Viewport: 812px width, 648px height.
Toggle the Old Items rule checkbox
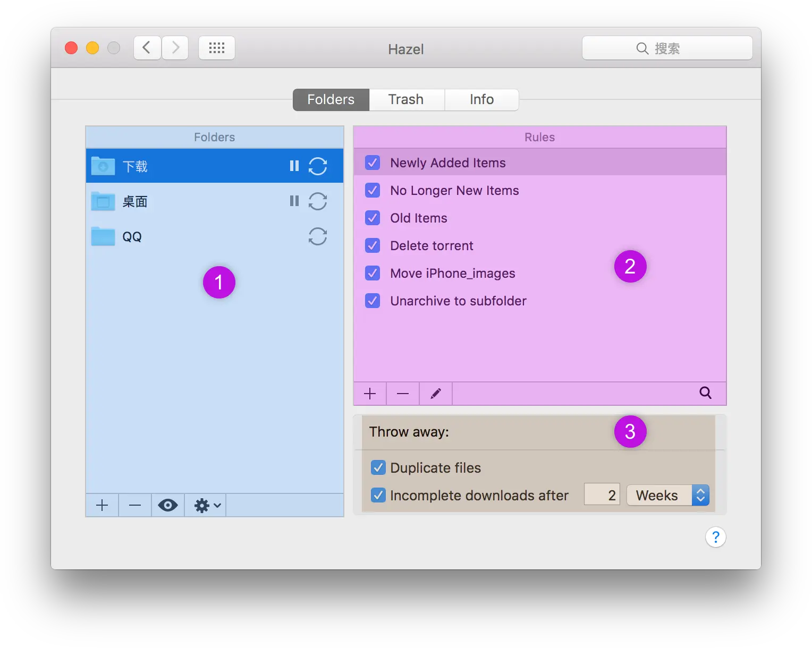(x=373, y=218)
